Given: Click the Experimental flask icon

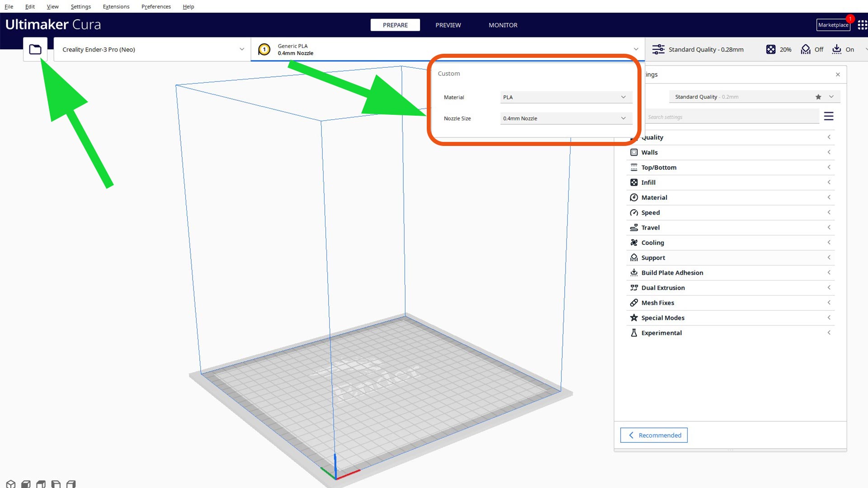Looking at the screenshot, I should coord(634,333).
